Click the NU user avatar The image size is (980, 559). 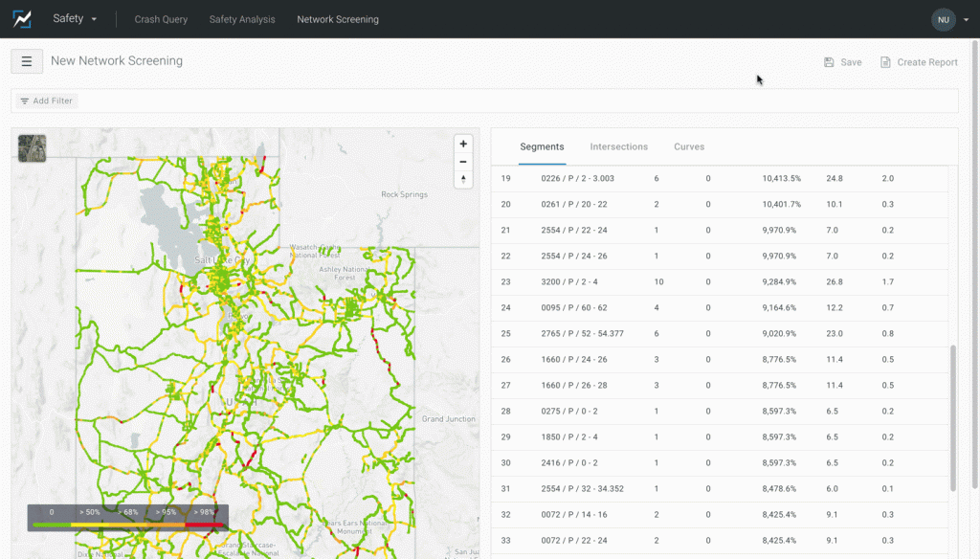(x=943, y=19)
